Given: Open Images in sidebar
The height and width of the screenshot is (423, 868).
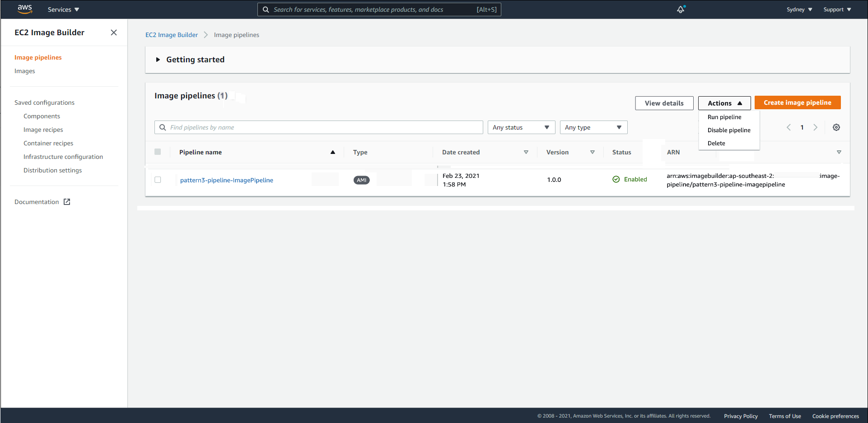Looking at the screenshot, I should click(25, 71).
